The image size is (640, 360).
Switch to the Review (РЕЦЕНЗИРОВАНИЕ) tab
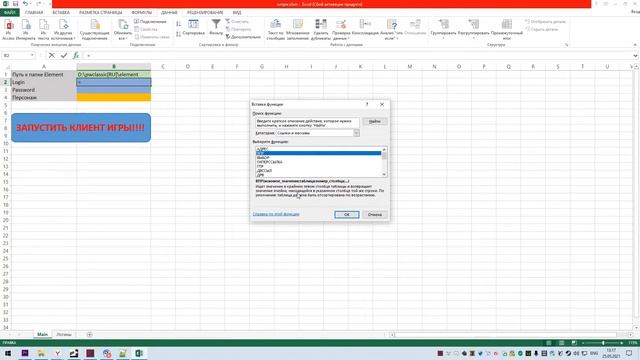coord(205,13)
